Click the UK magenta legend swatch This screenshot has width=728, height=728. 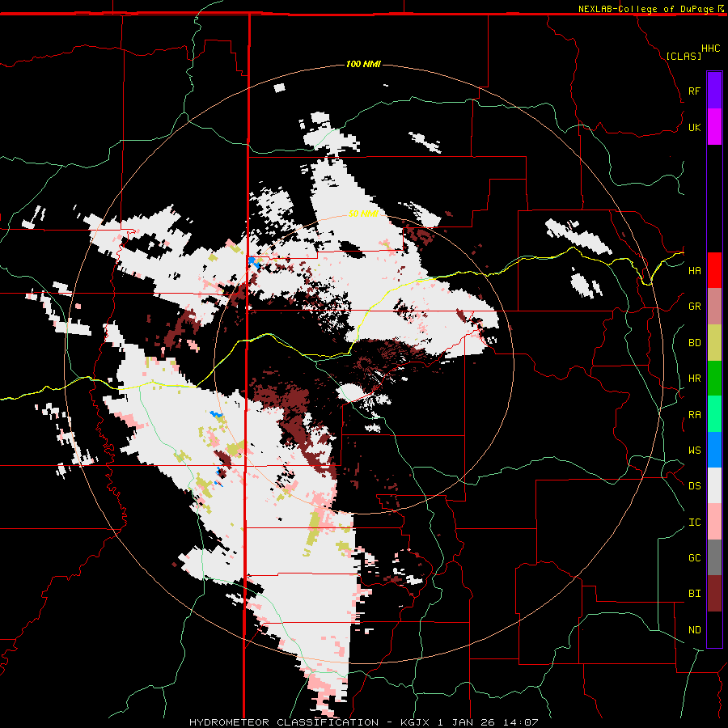coord(714,127)
